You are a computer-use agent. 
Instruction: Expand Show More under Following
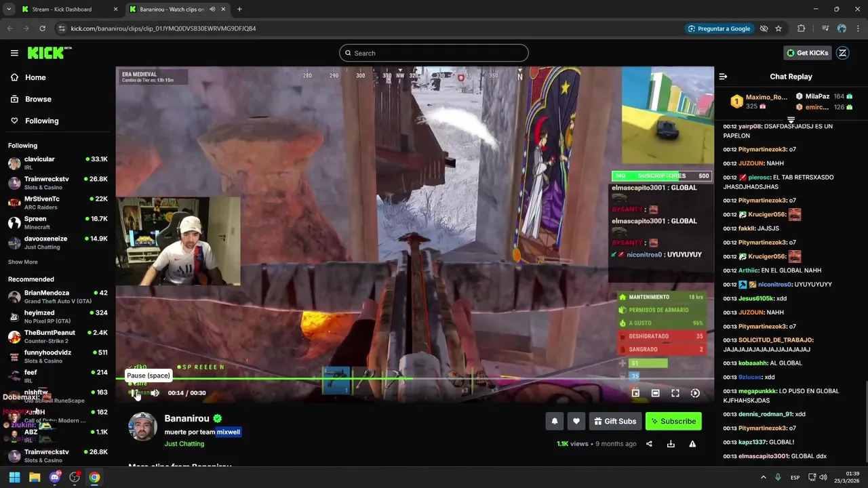[x=23, y=262]
